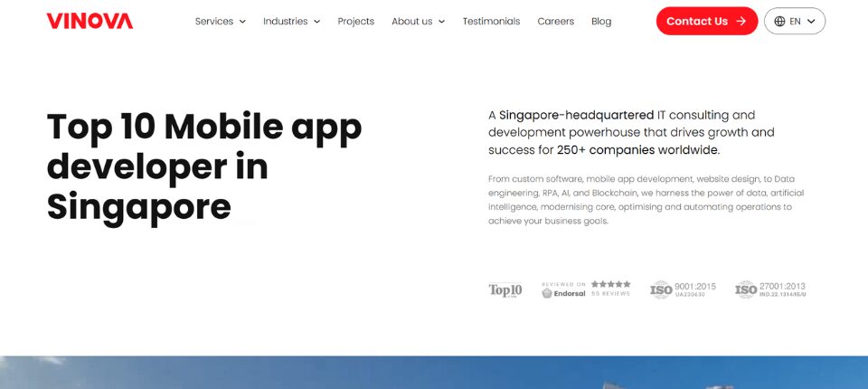Open the Testimonials page
Screen dimensions: 868x389
pos(492,21)
